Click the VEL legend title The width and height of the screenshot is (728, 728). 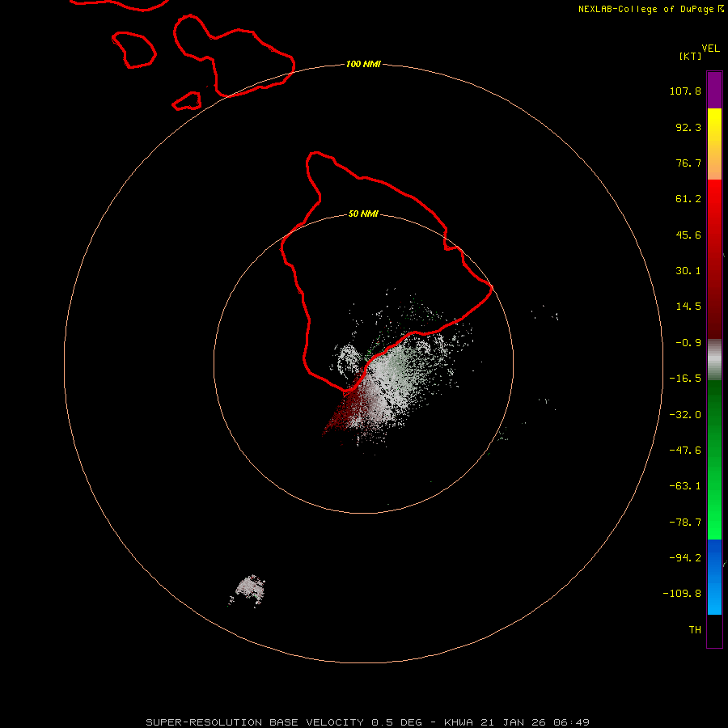click(x=710, y=49)
